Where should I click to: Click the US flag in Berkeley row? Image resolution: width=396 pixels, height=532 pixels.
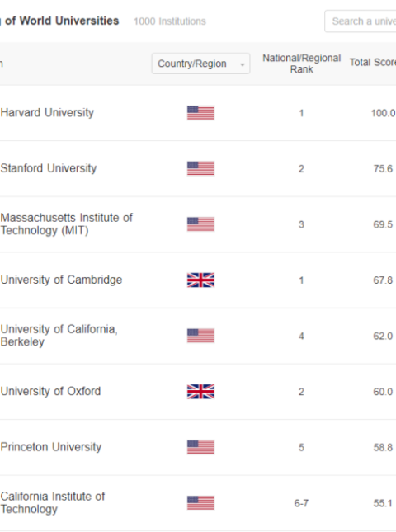pos(200,336)
